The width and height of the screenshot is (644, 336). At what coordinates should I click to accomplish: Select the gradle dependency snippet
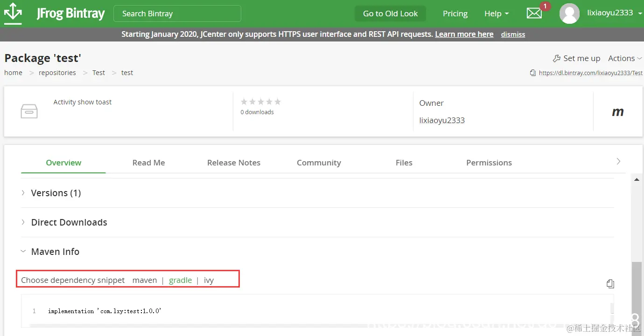pos(180,280)
